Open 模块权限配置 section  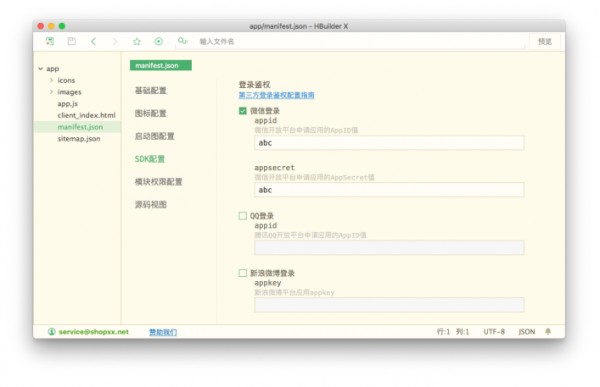click(158, 182)
